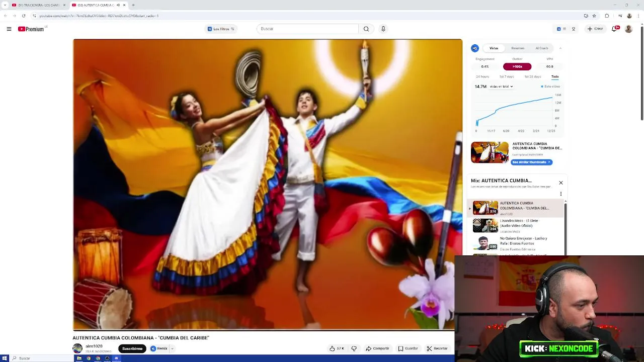
Task: Select the 24 hours time range
Action: [482, 76]
